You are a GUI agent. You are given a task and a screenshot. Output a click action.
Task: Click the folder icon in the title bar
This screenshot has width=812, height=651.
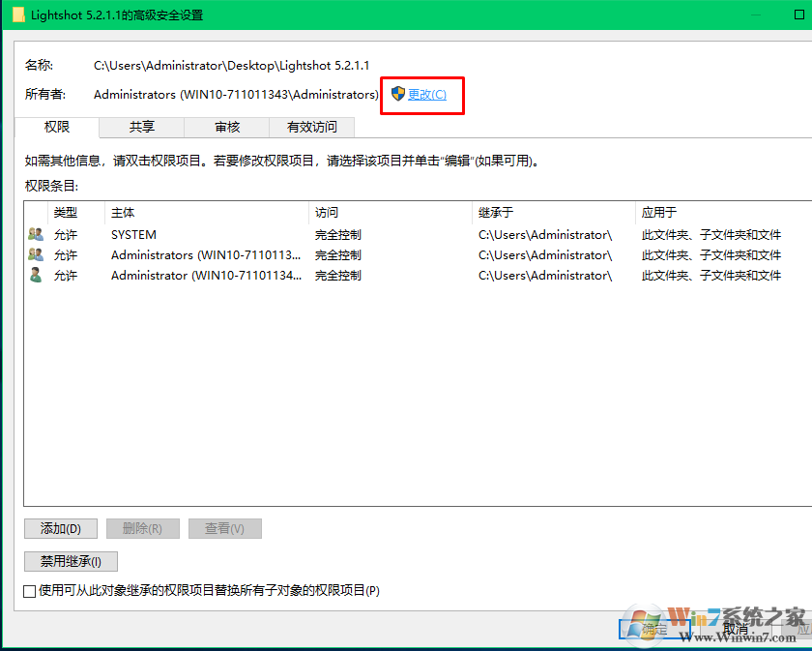(x=16, y=15)
